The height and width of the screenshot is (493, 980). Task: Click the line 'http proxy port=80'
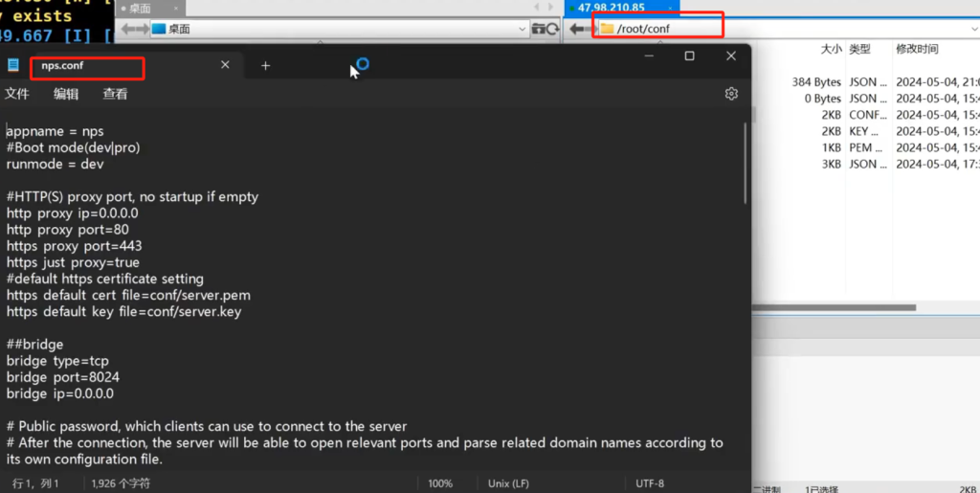click(68, 230)
